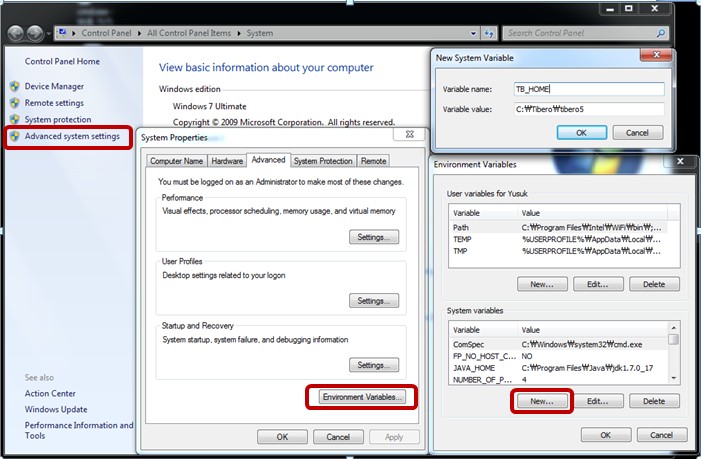Click the Advanced system settings shield icon

coord(14,136)
